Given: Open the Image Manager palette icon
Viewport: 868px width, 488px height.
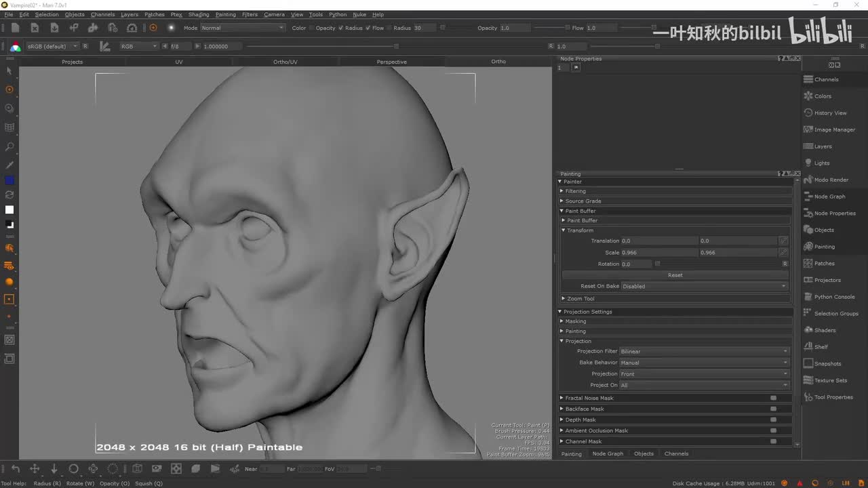Looking at the screenshot, I should [x=808, y=129].
